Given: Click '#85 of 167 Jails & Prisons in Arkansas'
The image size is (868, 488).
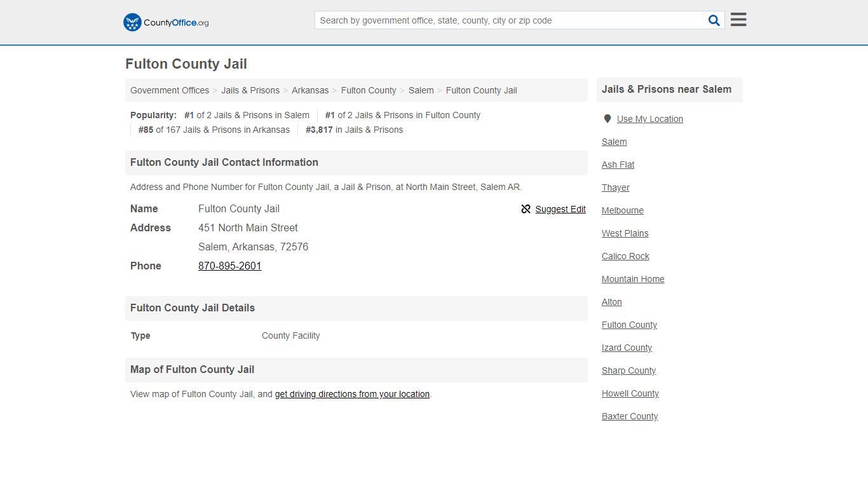Looking at the screenshot, I should click(x=214, y=130).
